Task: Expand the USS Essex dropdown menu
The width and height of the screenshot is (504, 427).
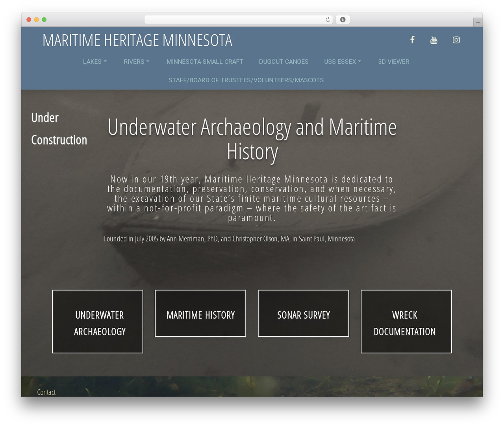Action: coord(343,61)
